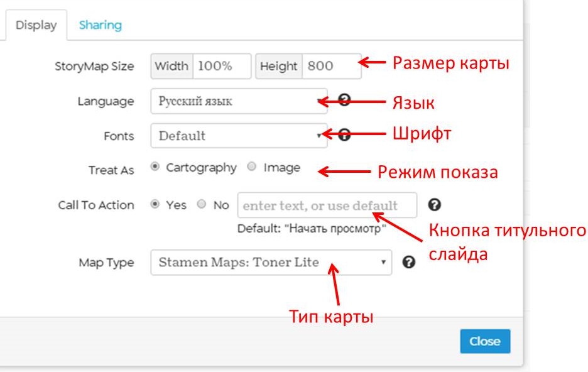588x372 pixels.
Task: Select Cartography radio button
Action: pyautogui.click(x=155, y=167)
